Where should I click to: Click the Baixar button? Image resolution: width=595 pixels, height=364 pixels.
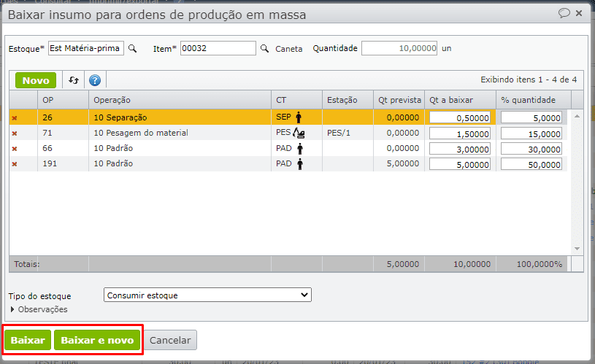pos(28,340)
